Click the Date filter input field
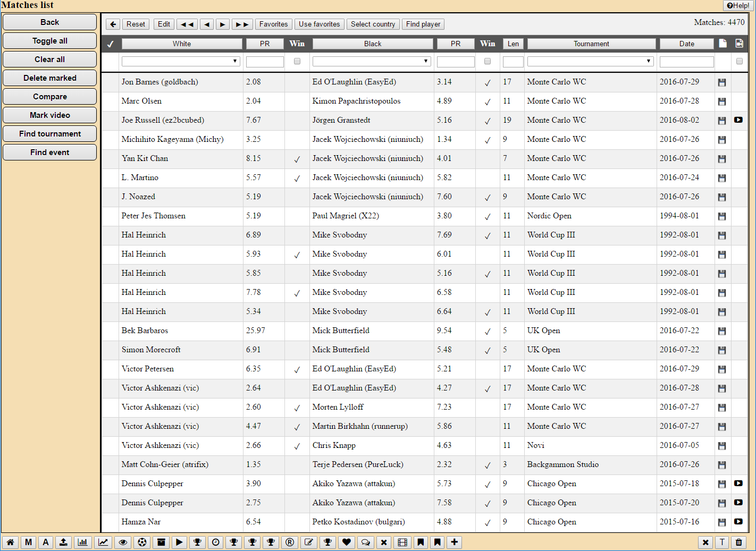 [x=686, y=62]
